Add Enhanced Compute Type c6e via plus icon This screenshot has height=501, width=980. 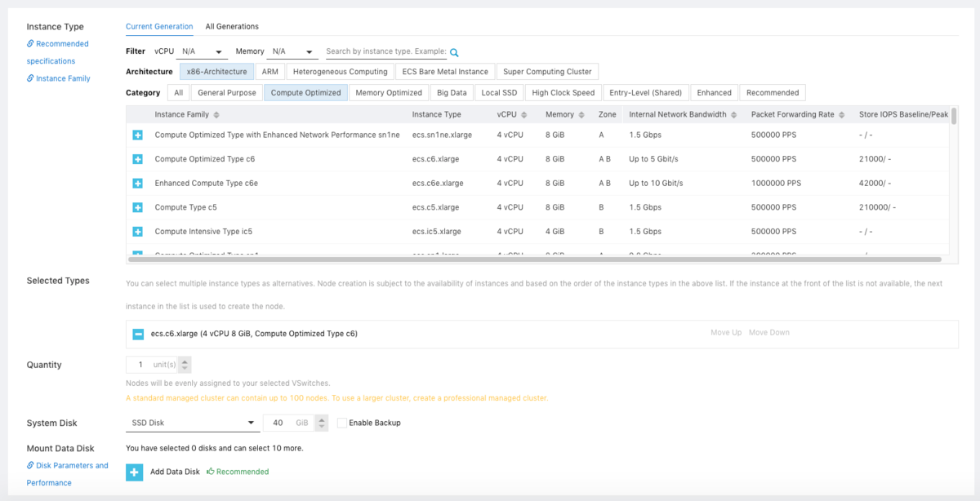click(137, 184)
